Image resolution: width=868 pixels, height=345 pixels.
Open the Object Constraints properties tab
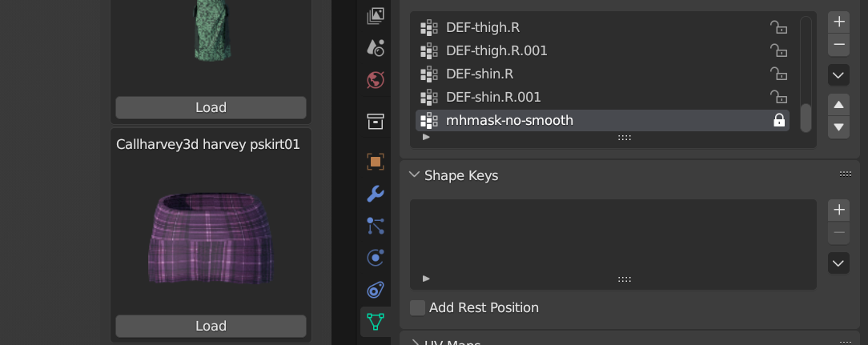coord(375,290)
